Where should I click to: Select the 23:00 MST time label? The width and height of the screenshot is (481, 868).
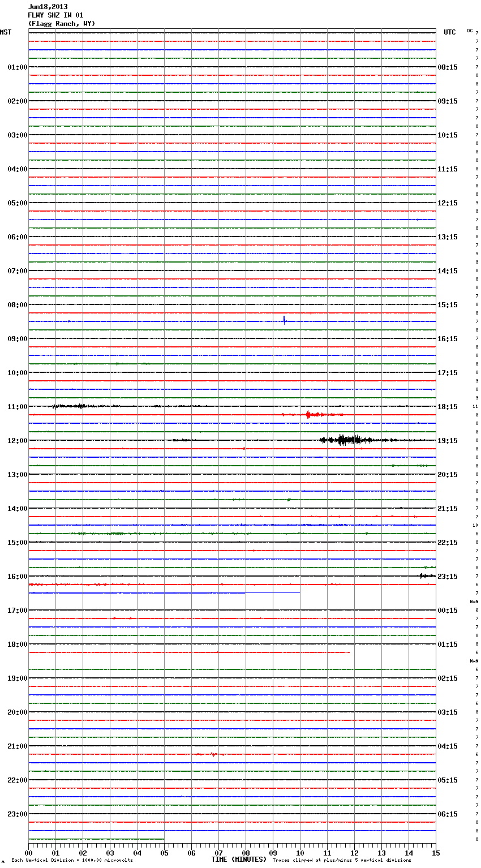[x=17, y=814]
